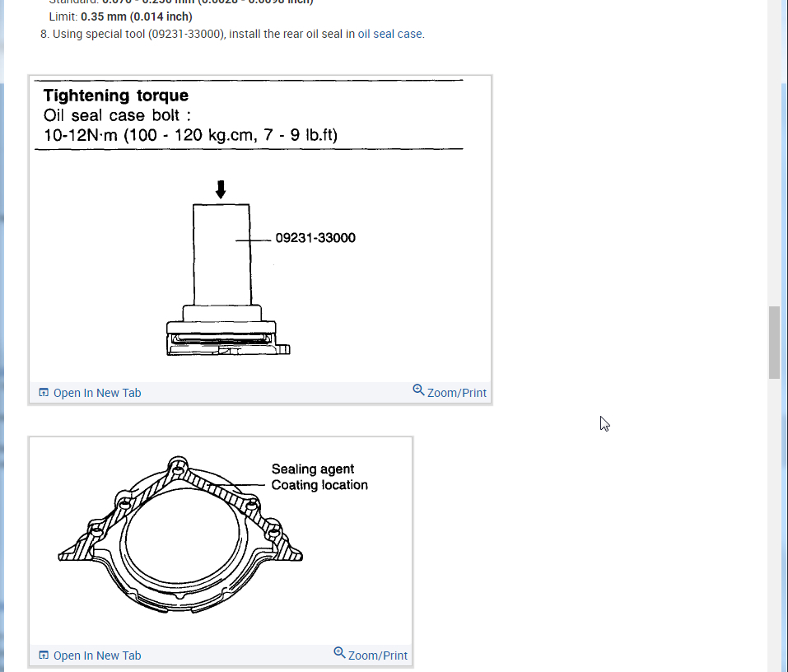Viewport: 788px width, 672px height.
Task: Click Zoom/Print for the tightening torque diagram
Action: pyautogui.click(x=457, y=392)
